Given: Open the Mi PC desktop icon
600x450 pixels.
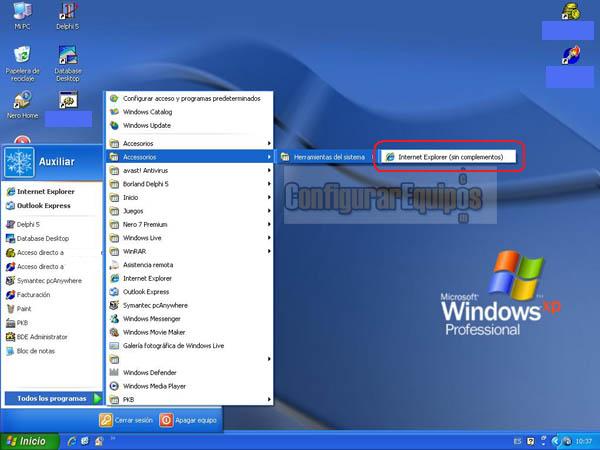Looking at the screenshot, I should 22,16.
